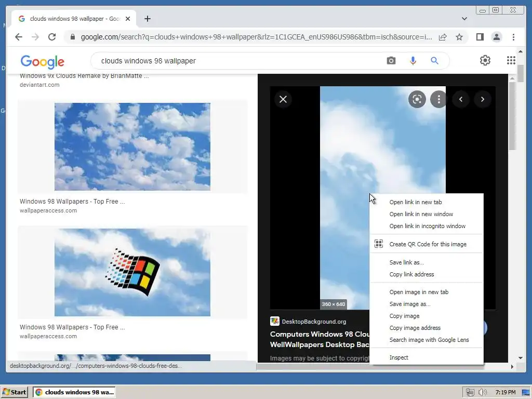Close the image preview panel
532x399 pixels.
[x=283, y=99]
